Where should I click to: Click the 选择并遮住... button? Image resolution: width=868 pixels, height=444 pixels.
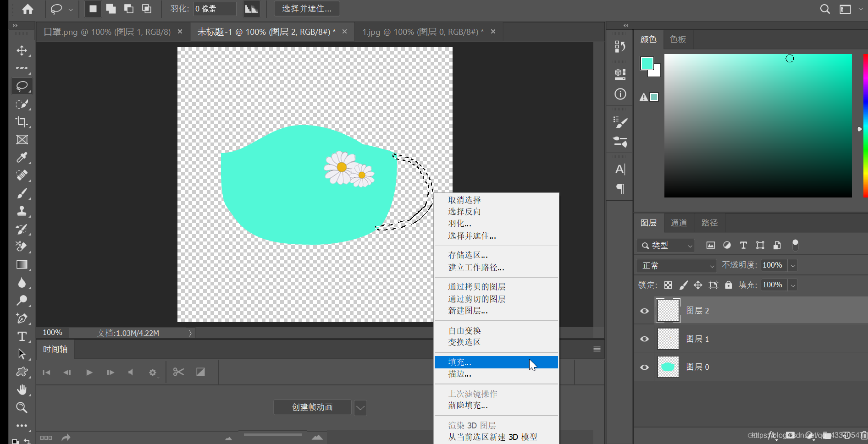tap(307, 9)
